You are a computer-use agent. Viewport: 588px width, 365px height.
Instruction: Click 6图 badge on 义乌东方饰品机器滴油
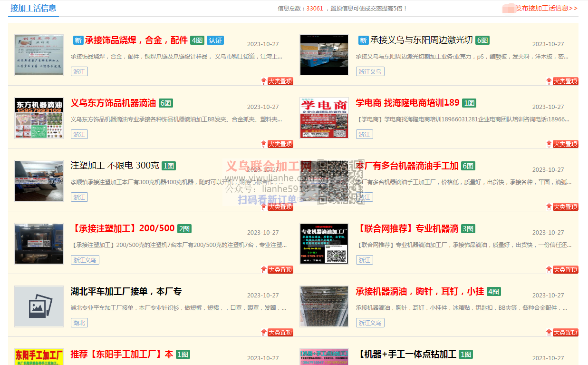165,103
